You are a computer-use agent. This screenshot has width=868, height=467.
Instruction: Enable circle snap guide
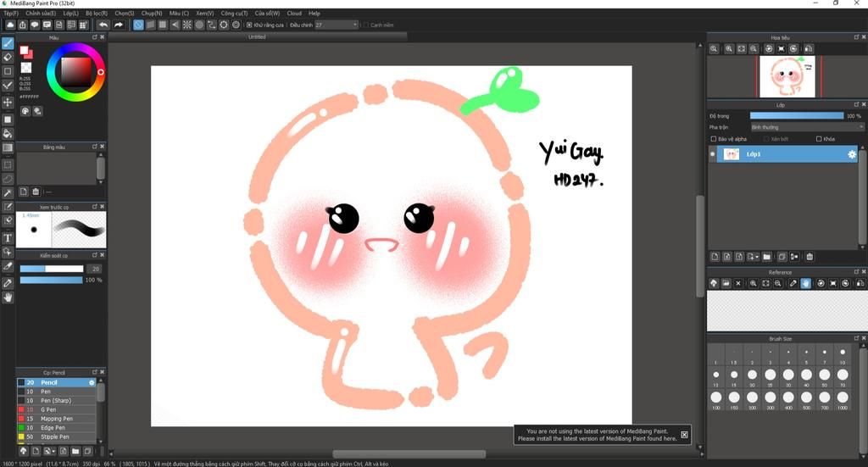click(199, 25)
